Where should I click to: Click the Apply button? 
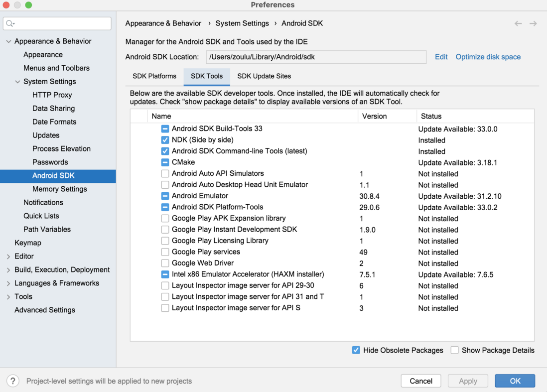point(468,381)
